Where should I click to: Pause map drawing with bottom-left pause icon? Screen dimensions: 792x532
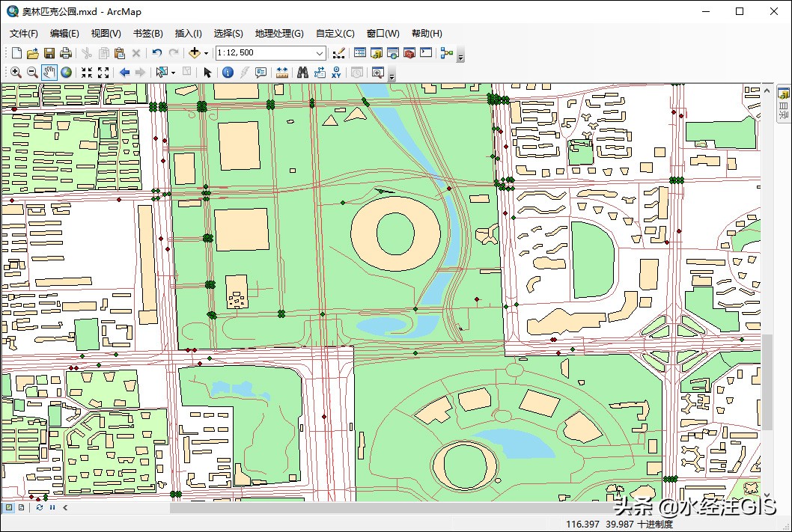52,508
